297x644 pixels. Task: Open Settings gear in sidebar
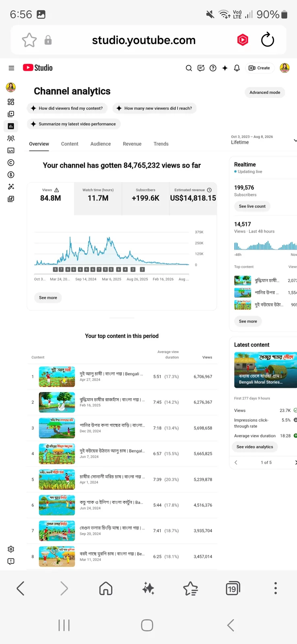coord(11,549)
